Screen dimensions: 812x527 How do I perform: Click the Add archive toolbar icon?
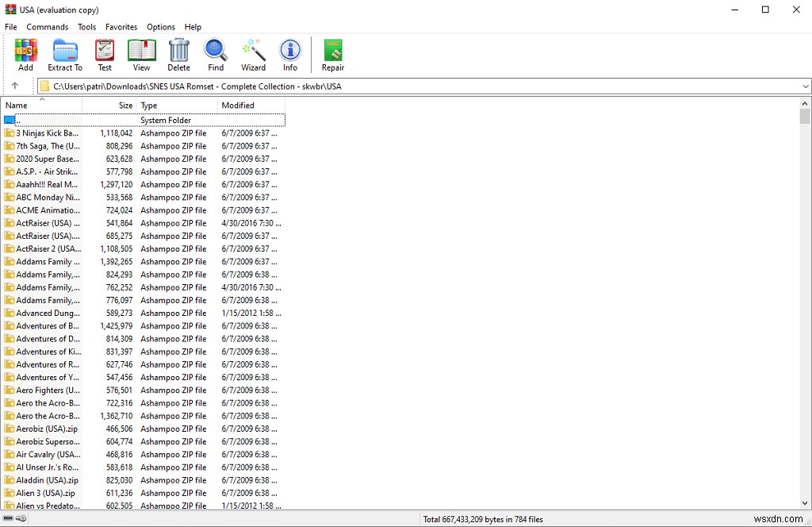(25, 54)
